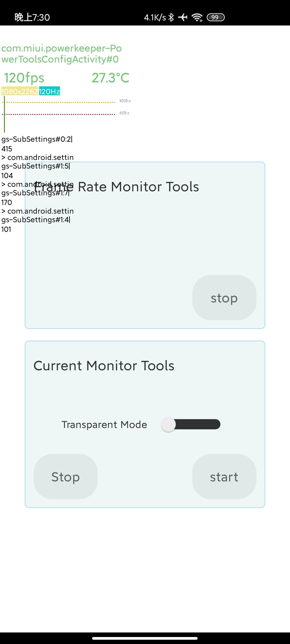
Task: Tap the Transparent Mode label
Action: click(104, 425)
